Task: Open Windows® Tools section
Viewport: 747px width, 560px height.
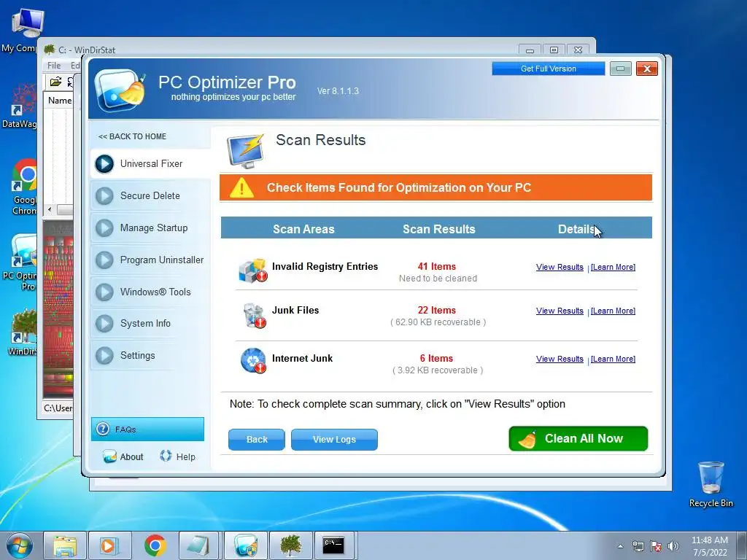Action: 150,292
